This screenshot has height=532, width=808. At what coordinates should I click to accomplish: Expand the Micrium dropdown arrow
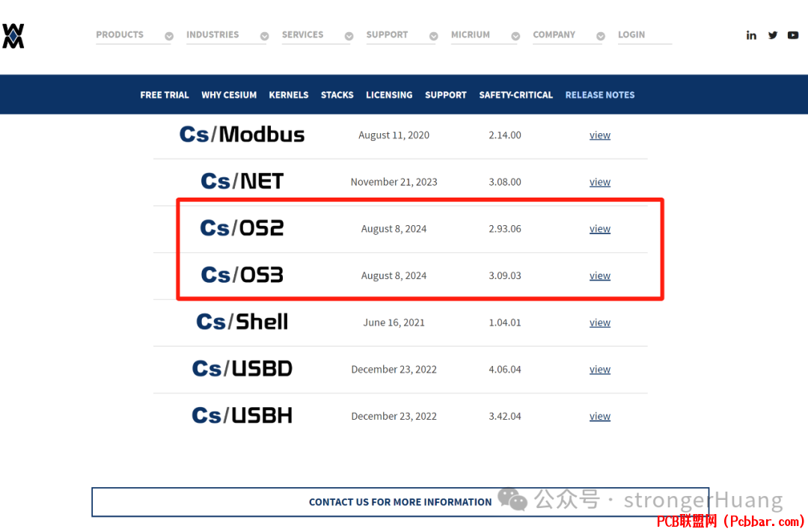click(x=515, y=36)
